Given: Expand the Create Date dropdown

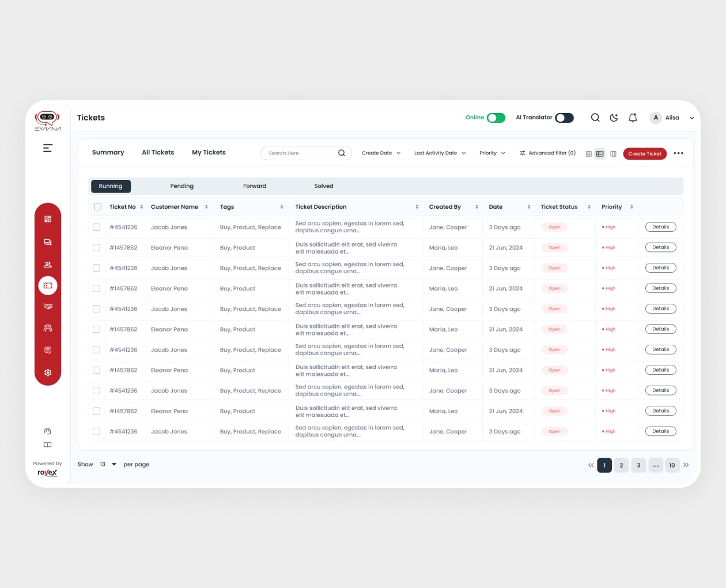Looking at the screenshot, I should [381, 153].
